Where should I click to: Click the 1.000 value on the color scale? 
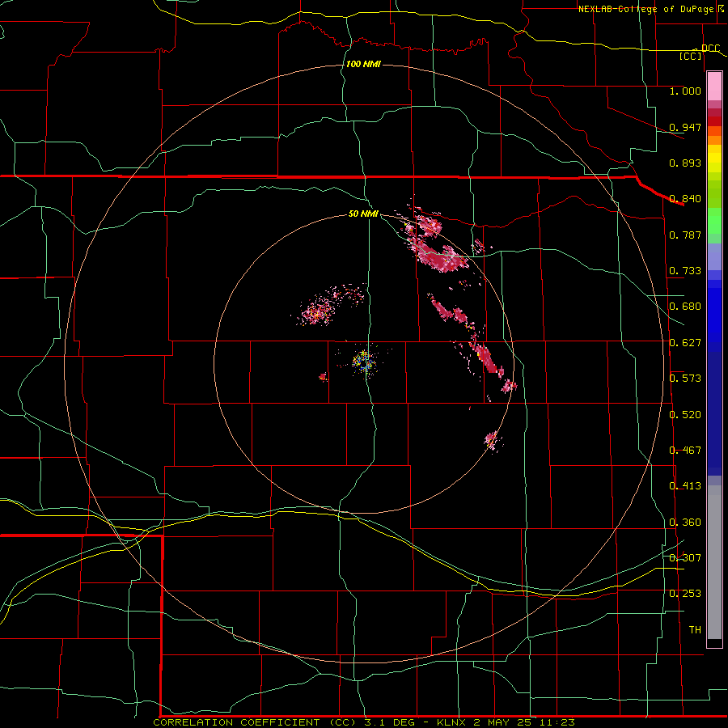[x=685, y=91]
